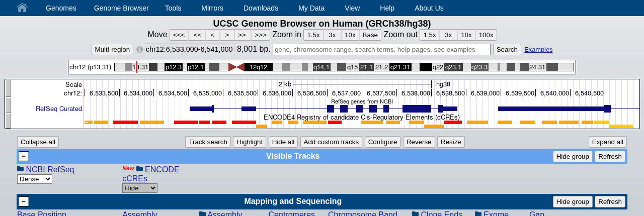
Task: Zoom out 3x
Action: [x=448, y=35]
